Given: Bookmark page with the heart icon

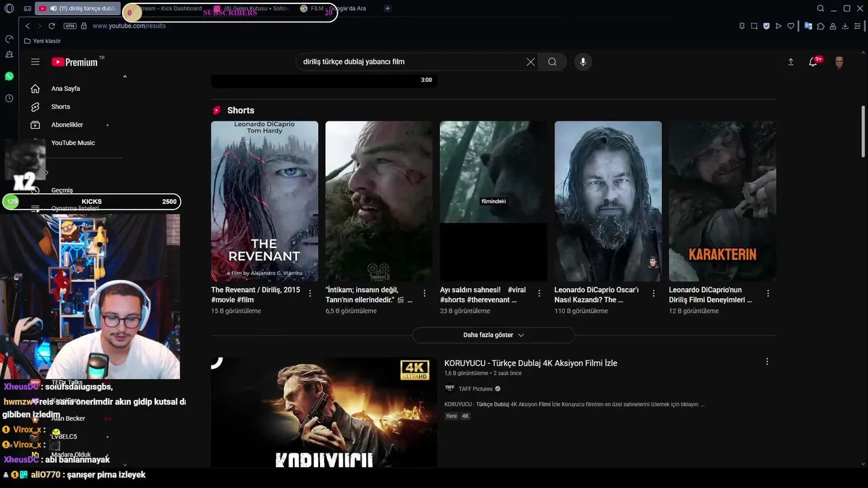Looking at the screenshot, I should click(791, 26).
